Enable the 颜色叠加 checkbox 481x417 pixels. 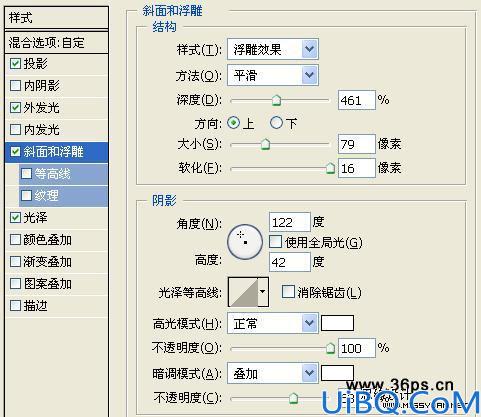tap(15, 240)
